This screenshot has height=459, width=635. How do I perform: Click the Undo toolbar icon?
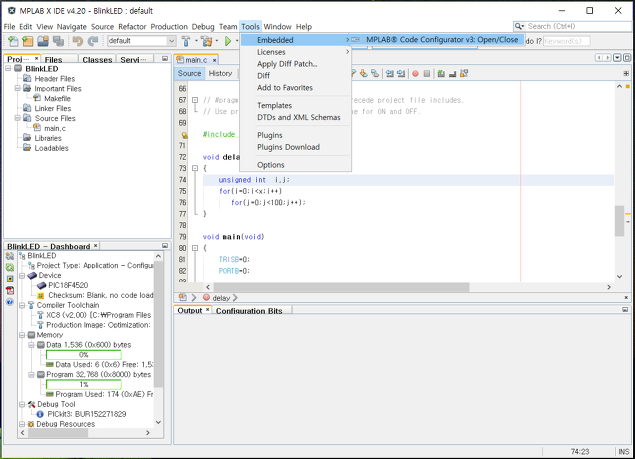[78, 41]
